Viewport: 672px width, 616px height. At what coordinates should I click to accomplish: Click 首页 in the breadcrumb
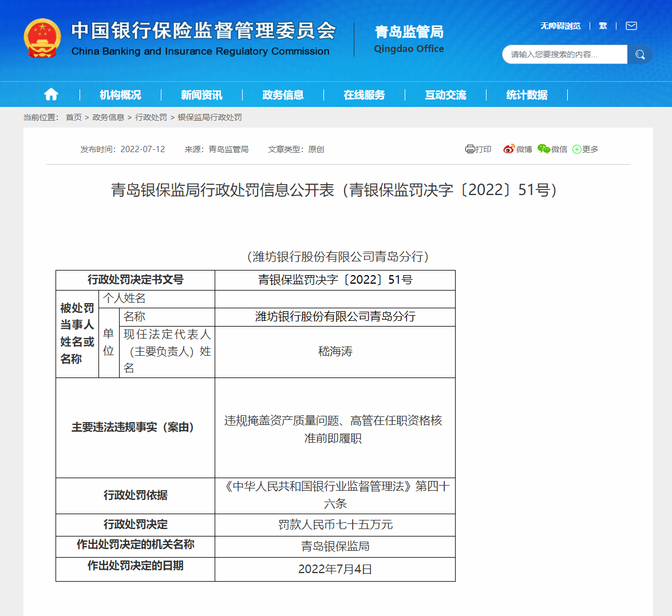point(73,117)
